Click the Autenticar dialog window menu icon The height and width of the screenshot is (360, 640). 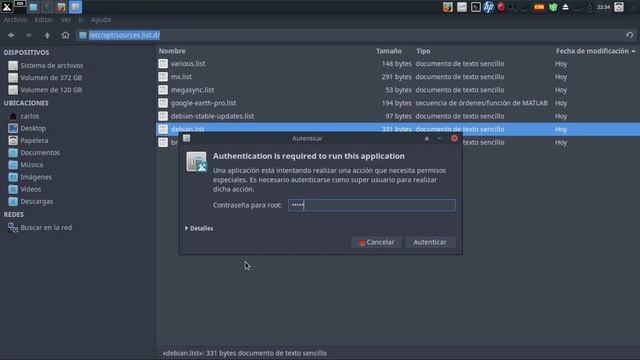click(187, 138)
